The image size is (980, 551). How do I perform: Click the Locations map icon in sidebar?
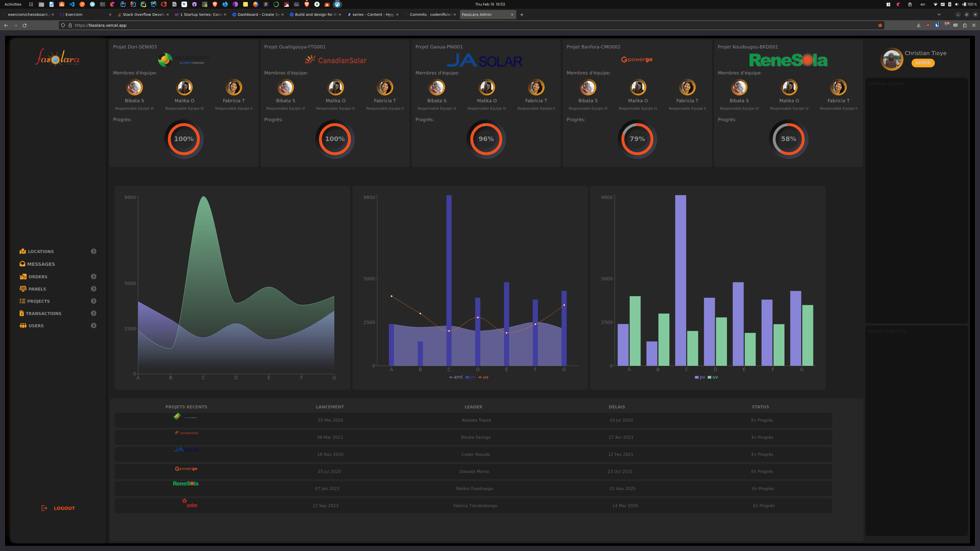pos(22,251)
